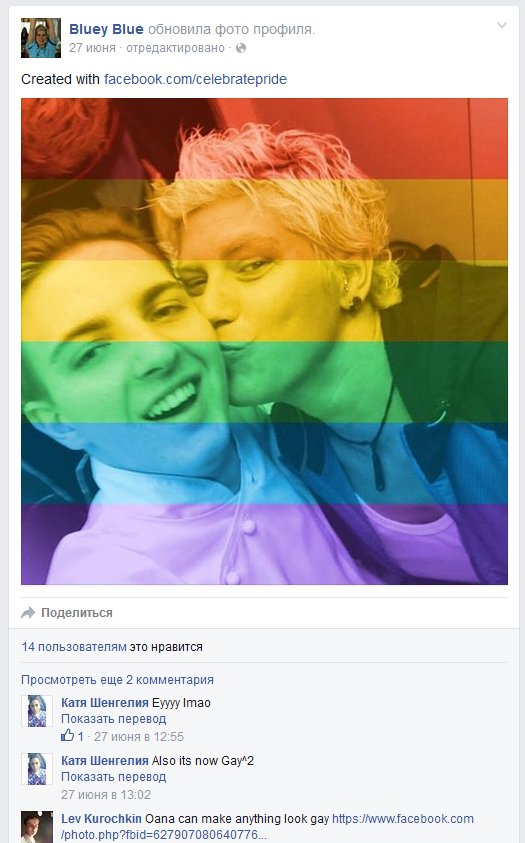
Task: Show the 14 пользователям likes list
Action: (74, 647)
